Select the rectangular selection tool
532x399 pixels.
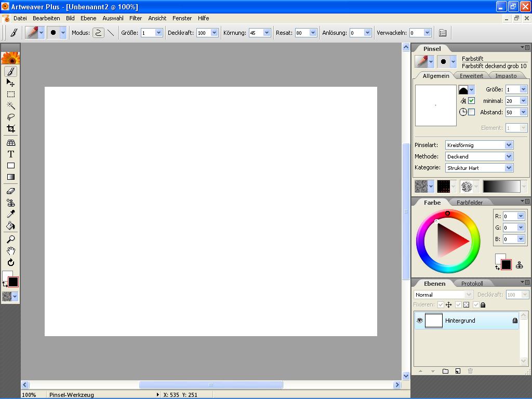(11, 95)
